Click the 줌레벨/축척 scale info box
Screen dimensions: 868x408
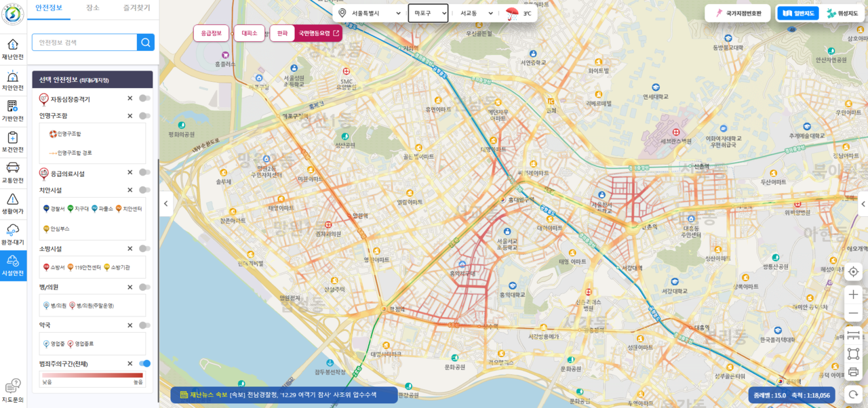(x=790, y=395)
